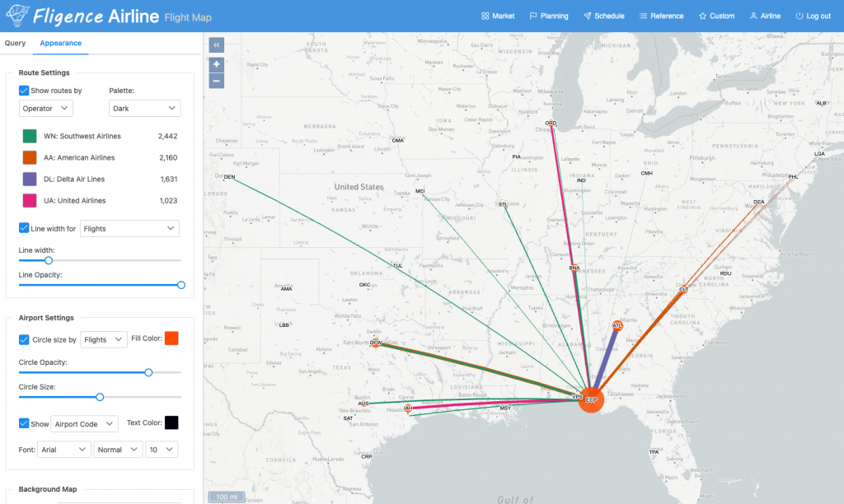844x504 pixels.
Task: Switch to the Query tab
Action: click(x=15, y=43)
